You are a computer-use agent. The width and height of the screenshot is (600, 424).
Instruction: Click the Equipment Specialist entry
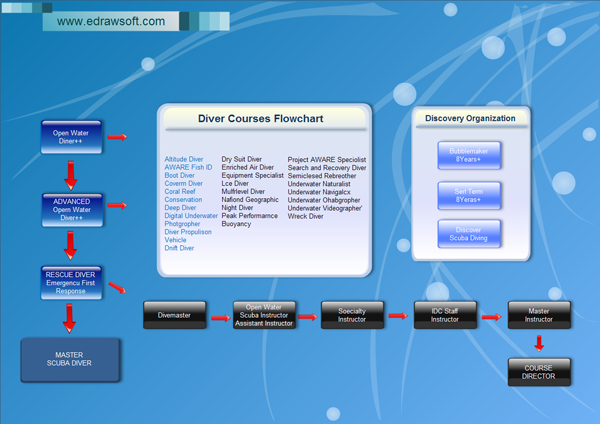(253, 175)
